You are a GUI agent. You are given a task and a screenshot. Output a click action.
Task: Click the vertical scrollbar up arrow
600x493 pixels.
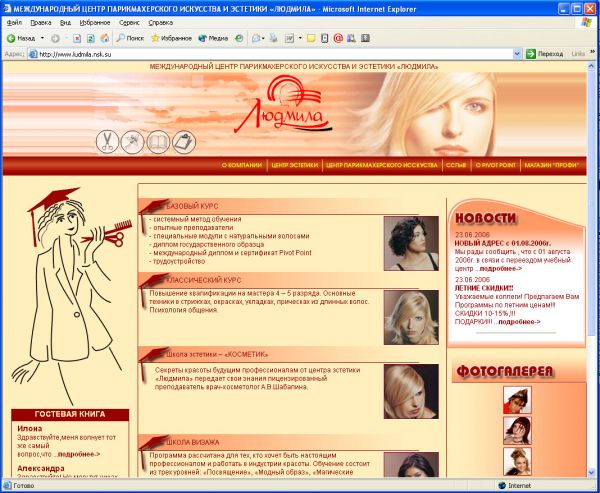(592, 66)
